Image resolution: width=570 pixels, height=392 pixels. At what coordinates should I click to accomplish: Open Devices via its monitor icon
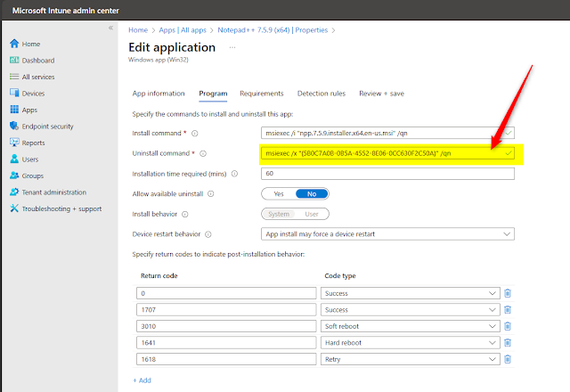[x=14, y=93]
